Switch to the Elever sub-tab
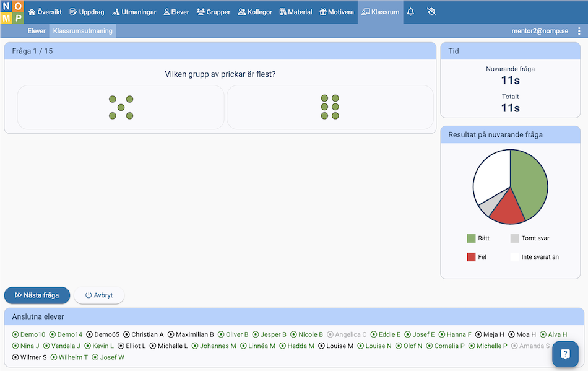The height and width of the screenshot is (371, 588). tap(37, 31)
